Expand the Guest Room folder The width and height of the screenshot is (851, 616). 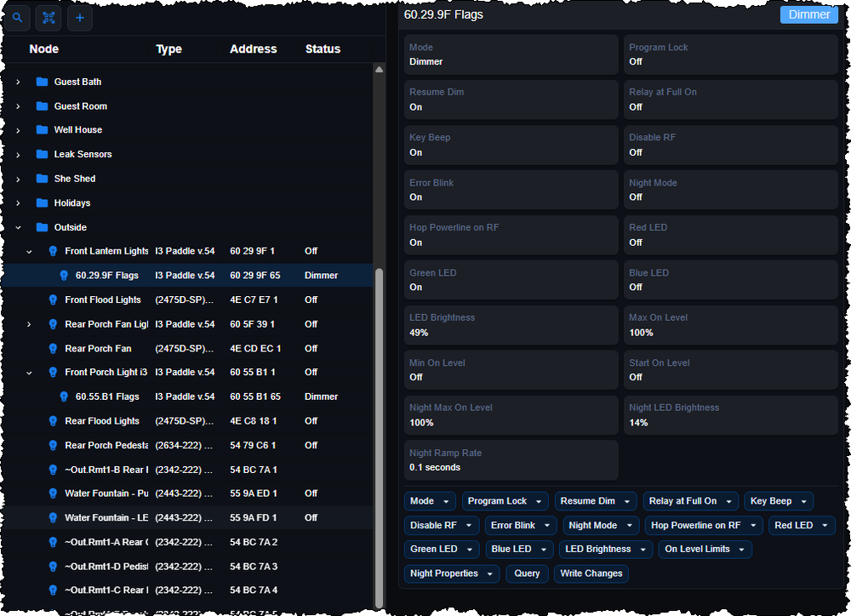point(18,106)
